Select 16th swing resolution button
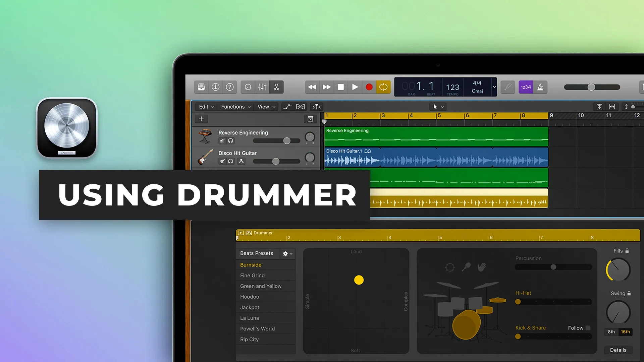Viewport: 644px width, 362px height. click(625, 332)
